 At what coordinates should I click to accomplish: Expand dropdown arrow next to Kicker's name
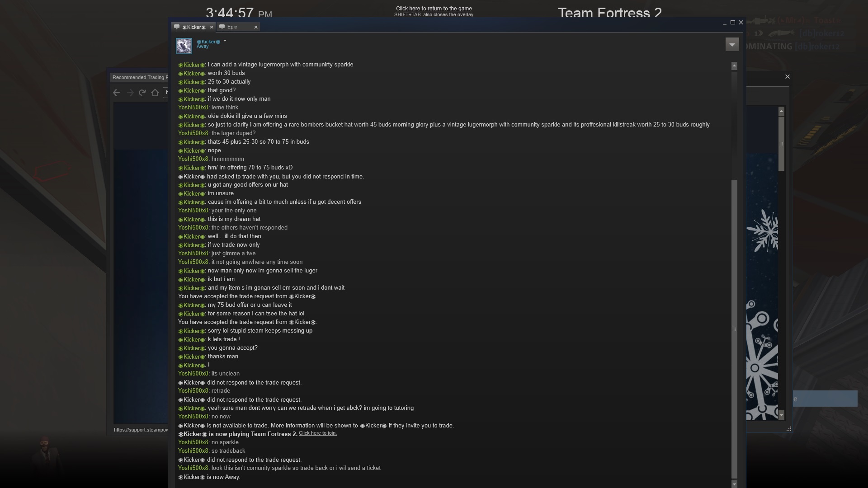tap(225, 41)
